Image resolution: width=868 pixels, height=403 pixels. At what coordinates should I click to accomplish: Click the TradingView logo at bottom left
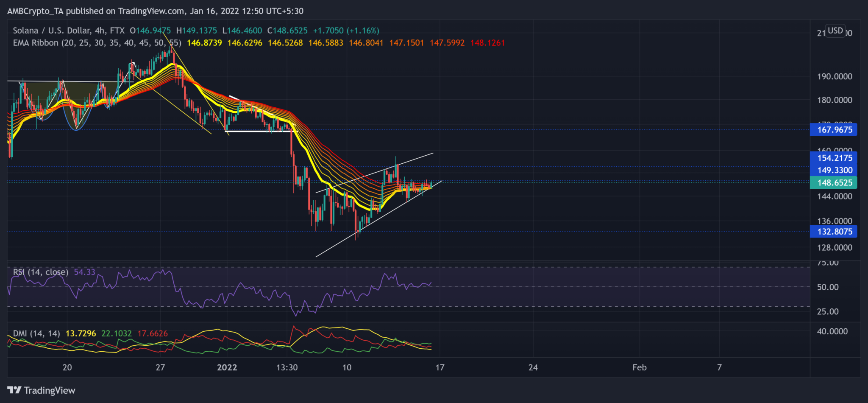click(41, 390)
